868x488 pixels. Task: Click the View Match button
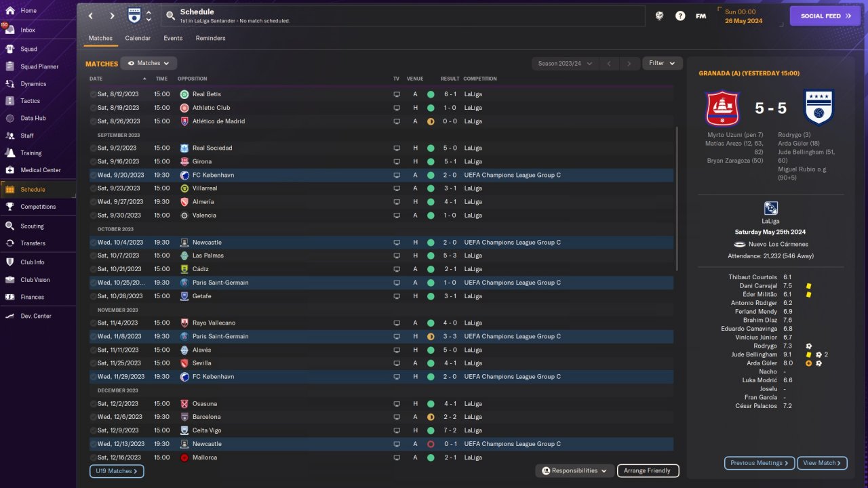click(822, 463)
